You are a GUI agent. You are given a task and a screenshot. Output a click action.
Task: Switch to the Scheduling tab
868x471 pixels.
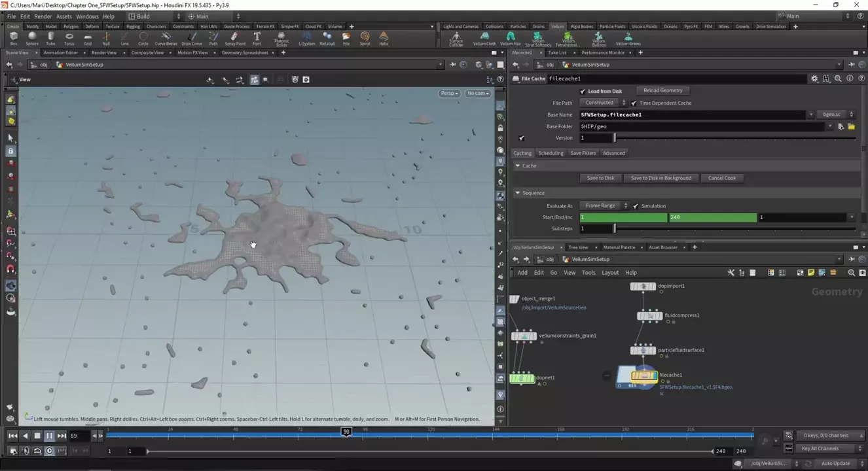pyautogui.click(x=551, y=153)
